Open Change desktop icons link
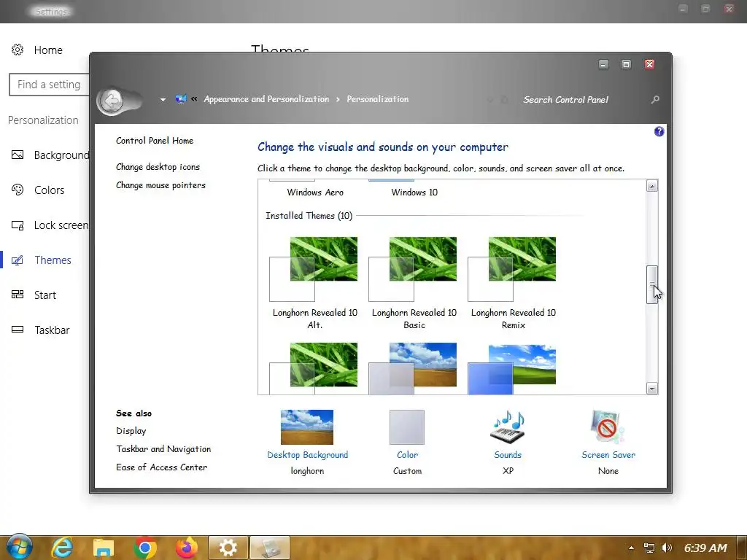This screenshot has width=747, height=560. pos(158,167)
